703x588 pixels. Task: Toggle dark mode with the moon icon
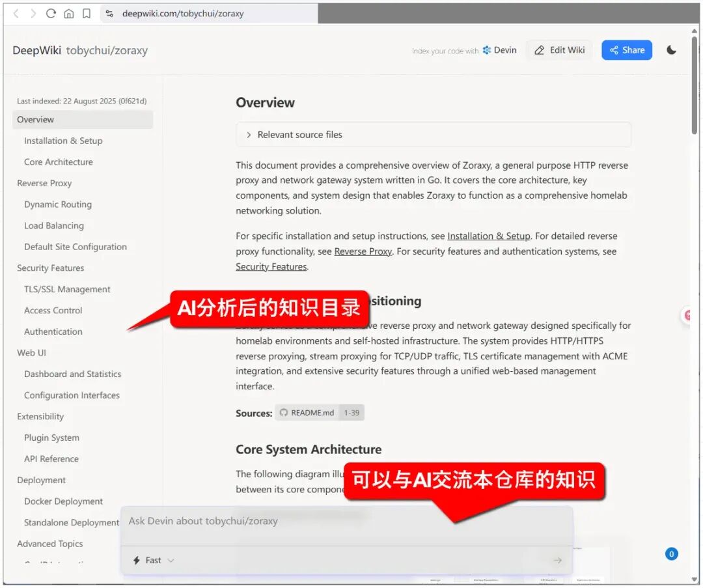pyautogui.click(x=671, y=49)
